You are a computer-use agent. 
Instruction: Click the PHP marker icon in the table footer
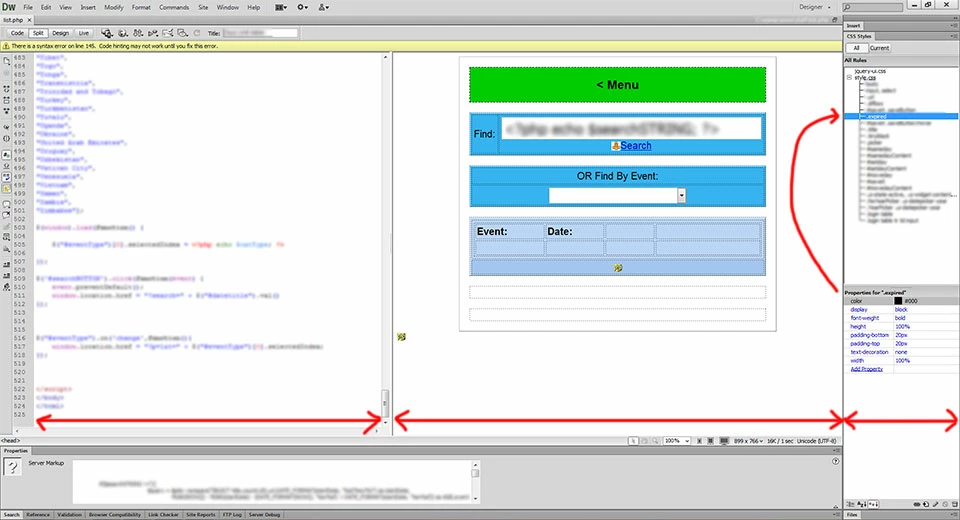click(x=618, y=268)
